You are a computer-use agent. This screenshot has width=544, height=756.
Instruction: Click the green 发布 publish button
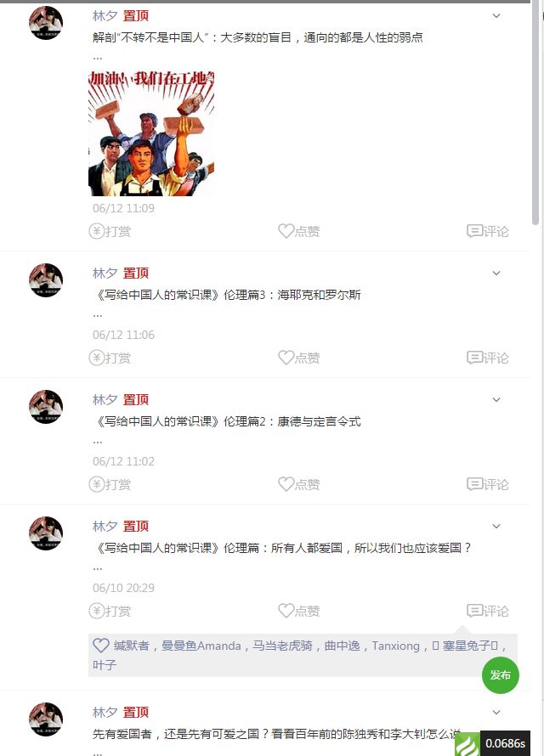coord(500,675)
